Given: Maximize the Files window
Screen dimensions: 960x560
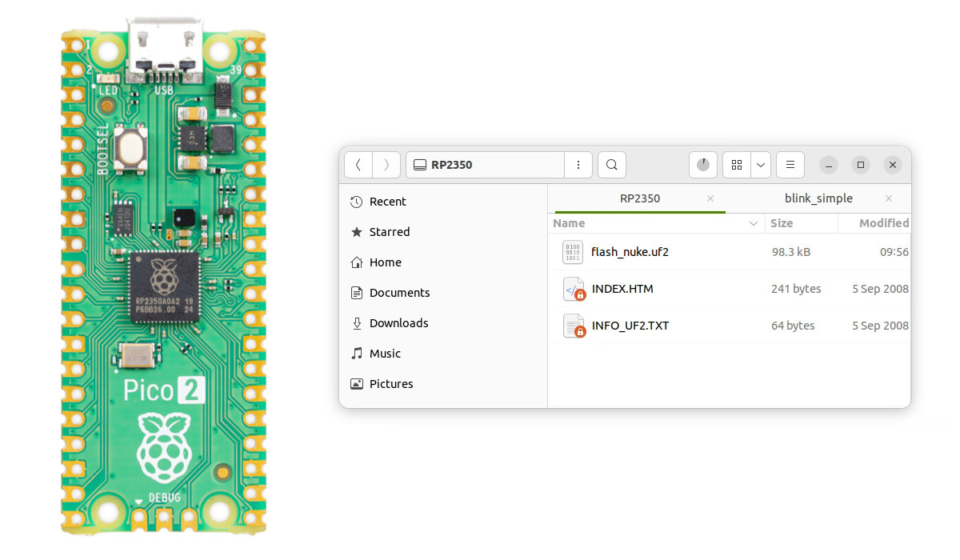Looking at the screenshot, I should tap(861, 165).
